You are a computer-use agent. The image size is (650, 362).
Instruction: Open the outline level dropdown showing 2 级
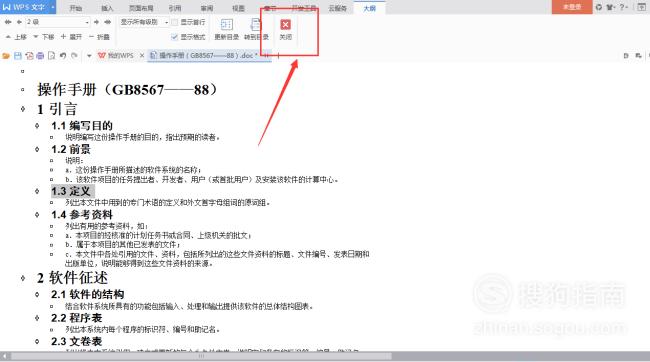pos(87,22)
